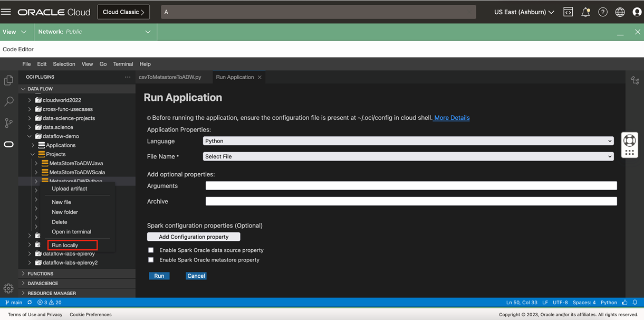
Task: Click the split editor icon above the sidebar
Action: coord(635,79)
